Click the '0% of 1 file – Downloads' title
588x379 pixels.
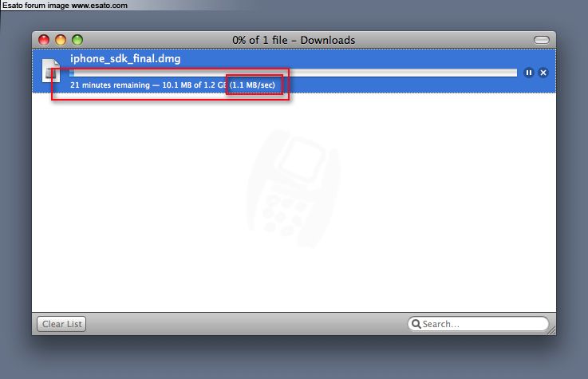click(294, 40)
